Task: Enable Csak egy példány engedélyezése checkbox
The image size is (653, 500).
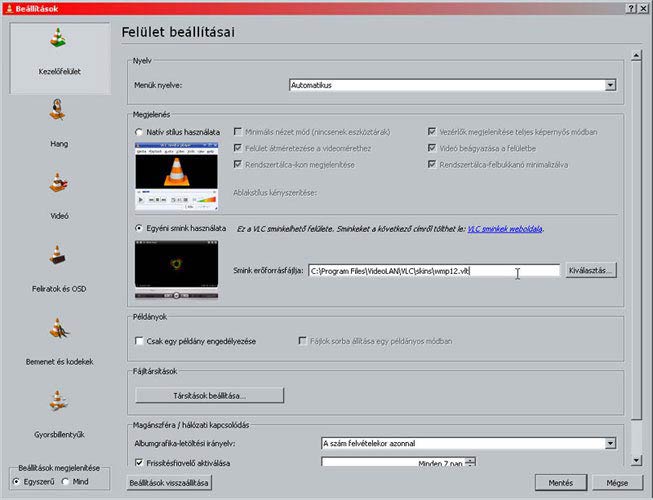Action: 139,341
